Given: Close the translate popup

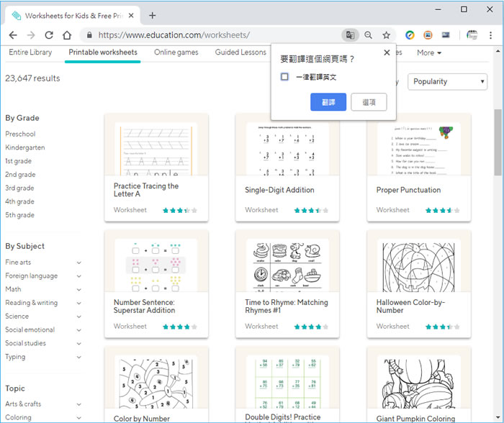Looking at the screenshot, I should click(x=387, y=53).
